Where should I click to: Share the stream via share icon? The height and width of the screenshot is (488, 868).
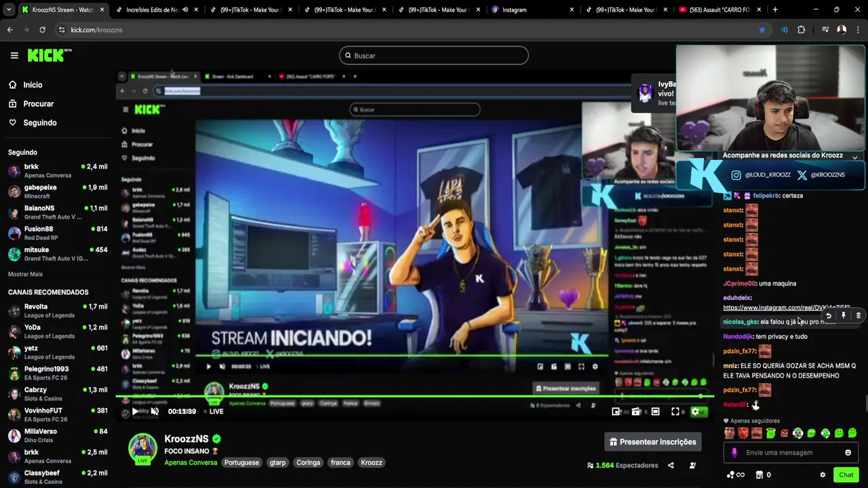[x=671, y=466]
